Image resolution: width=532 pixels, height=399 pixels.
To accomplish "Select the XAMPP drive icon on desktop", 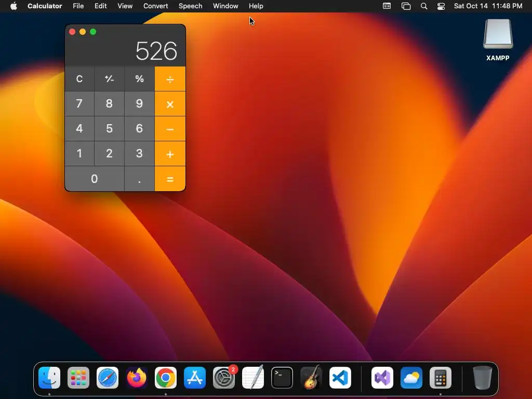I will coord(498,34).
